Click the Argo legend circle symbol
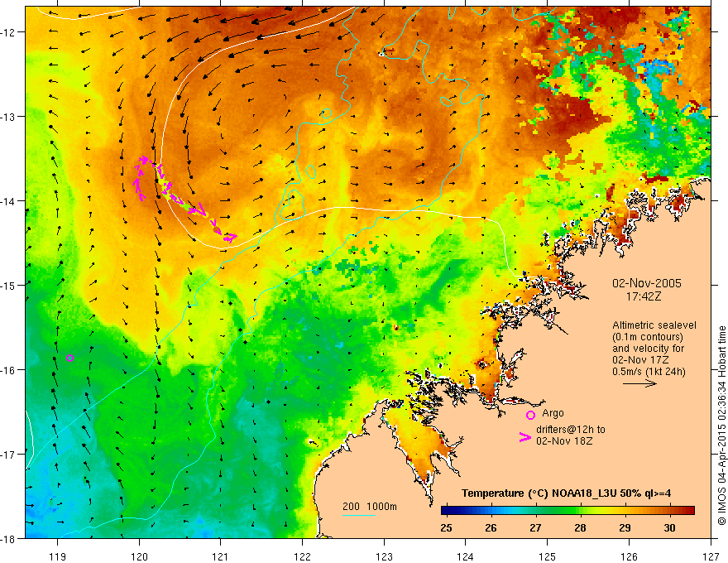The image size is (728, 563). point(530,415)
